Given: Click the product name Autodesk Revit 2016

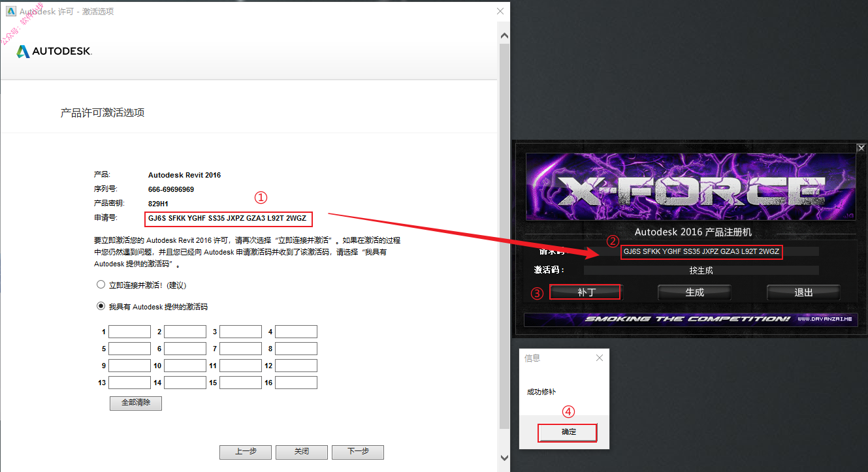Looking at the screenshot, I should coord(185,175).
